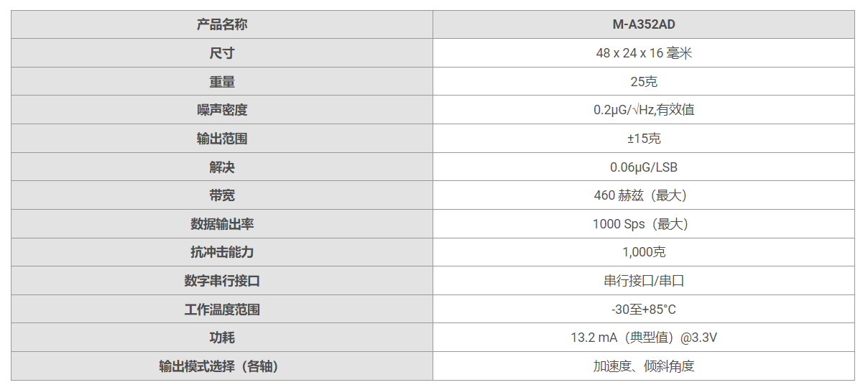This screenshot has width=868, height=390.
Task: Click the 产品名称 header cell
Action: [222, 24]
